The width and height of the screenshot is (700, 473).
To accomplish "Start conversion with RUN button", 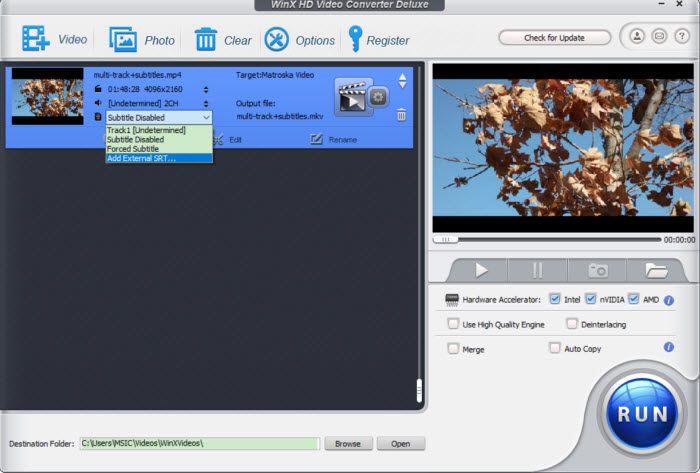I will pyautogui.click(x=642, y=415).
